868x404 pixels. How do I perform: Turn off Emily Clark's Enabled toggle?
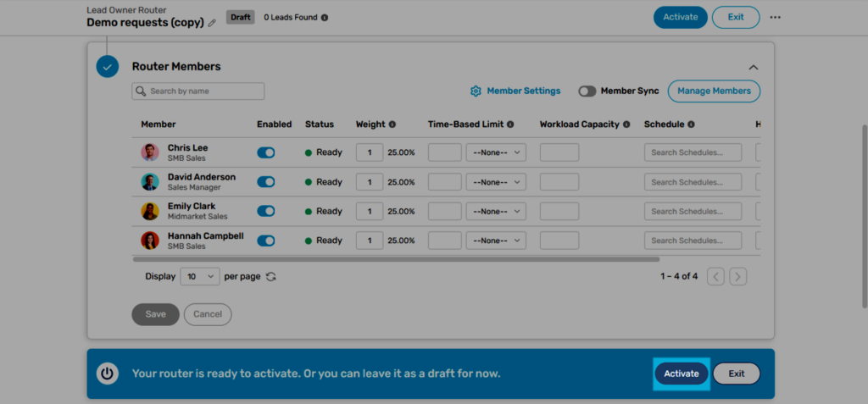pyautogui.click(x=266, y=211)
